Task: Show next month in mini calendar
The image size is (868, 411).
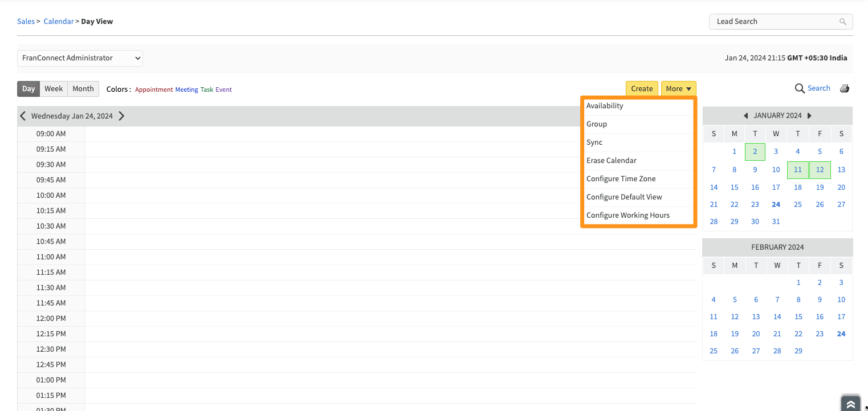Action: (809, 116)
